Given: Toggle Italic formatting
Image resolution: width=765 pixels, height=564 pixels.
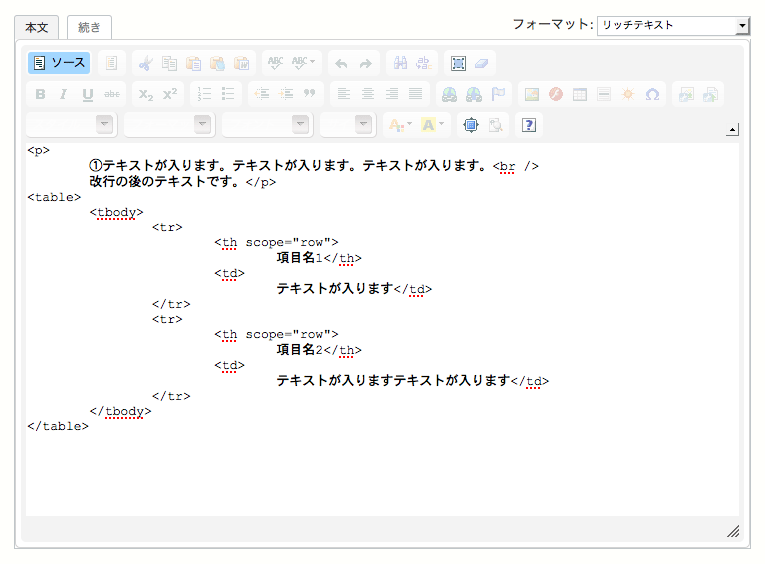Looking at the screenshot, I should pos(63,94).
